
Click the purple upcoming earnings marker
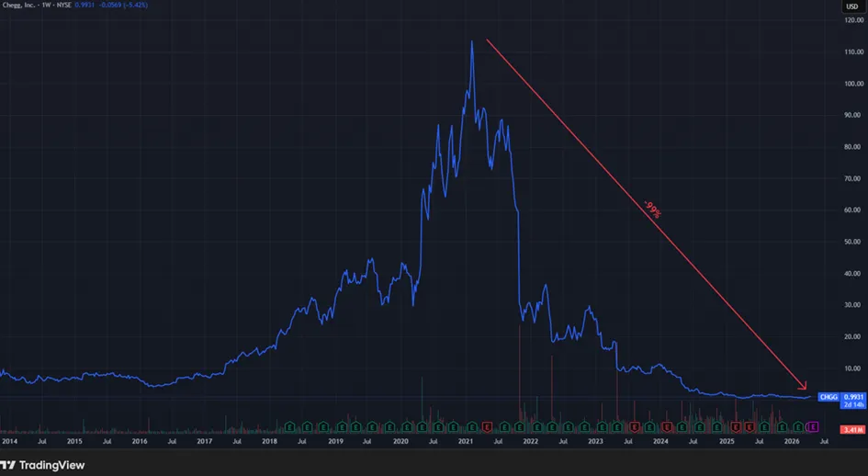(812, 426)
